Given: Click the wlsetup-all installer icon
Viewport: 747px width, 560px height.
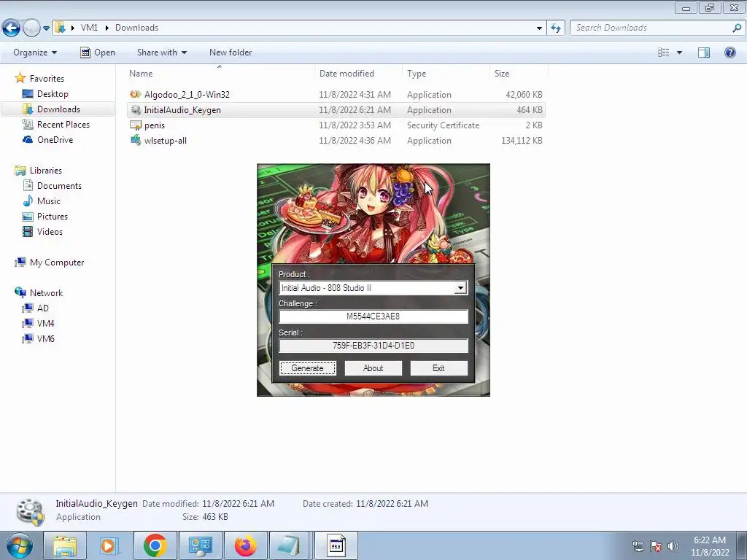Looking at the screenshot, I should pos(135,140).
